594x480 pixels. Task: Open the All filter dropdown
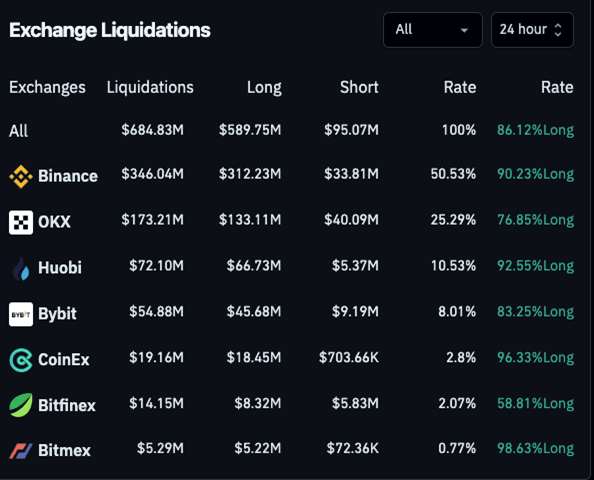[433, 30]
